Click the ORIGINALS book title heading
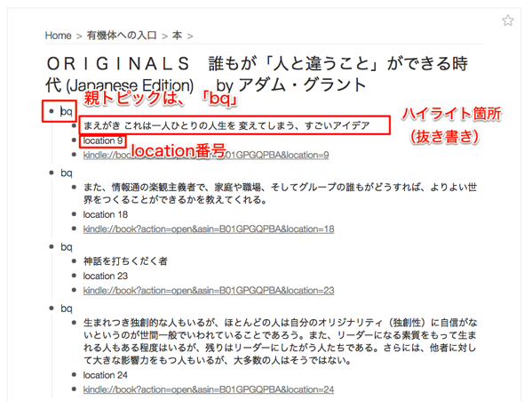The height and width of the screenshot is (401, 532). [257, 74]
